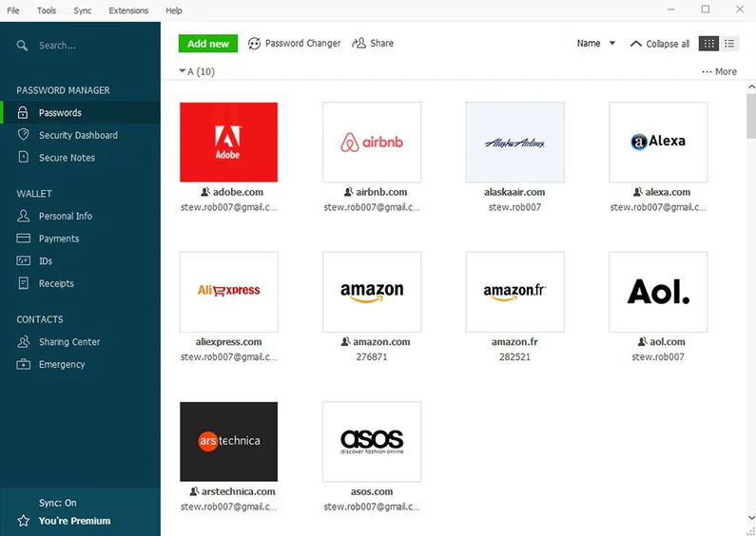Click the Personal Info person icon
Viewport: 756px width, 536px height.
click(23, 216)
